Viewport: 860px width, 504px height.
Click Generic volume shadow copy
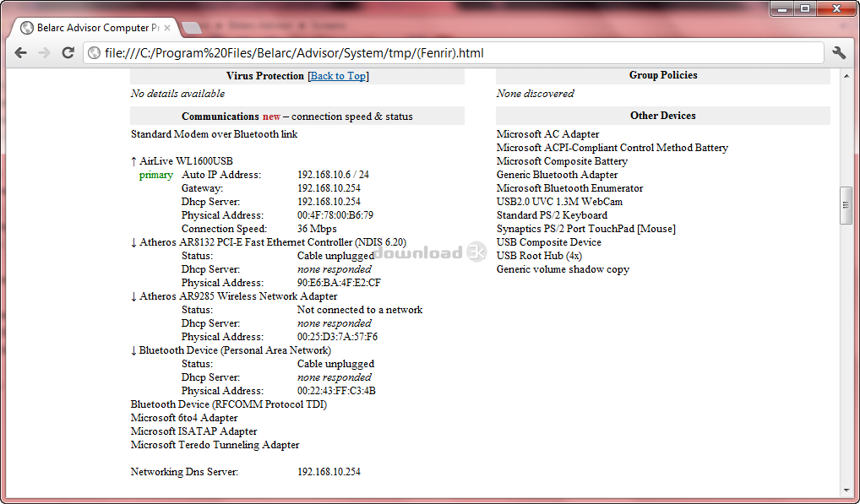(x=563, y=269)
